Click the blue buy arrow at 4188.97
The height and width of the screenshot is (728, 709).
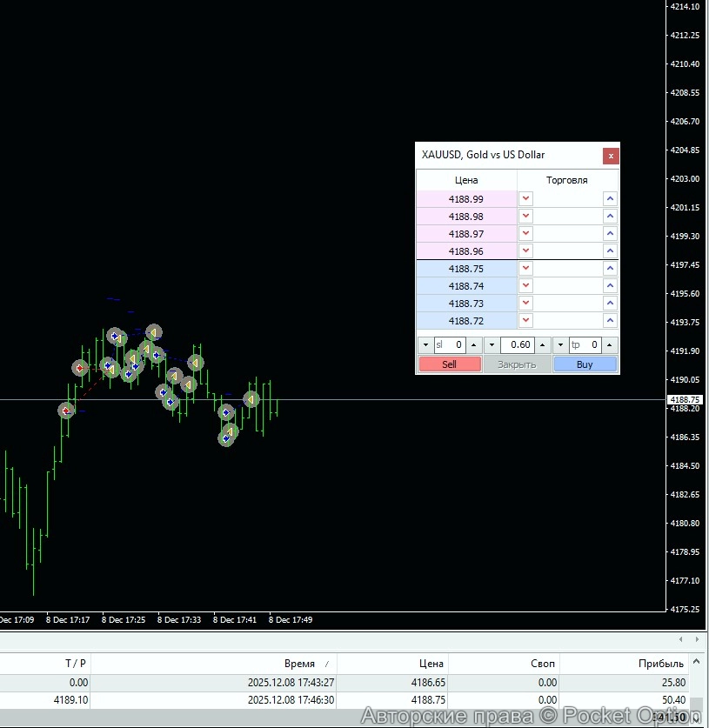610,234
